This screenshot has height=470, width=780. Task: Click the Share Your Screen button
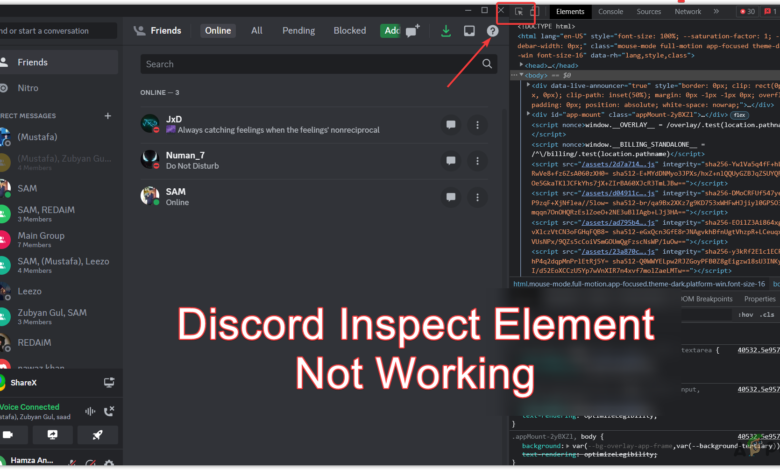click(52, 435)
